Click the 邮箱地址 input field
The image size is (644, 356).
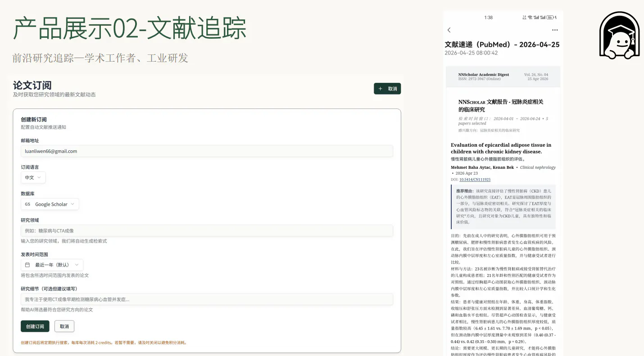(x=207, y=151)
